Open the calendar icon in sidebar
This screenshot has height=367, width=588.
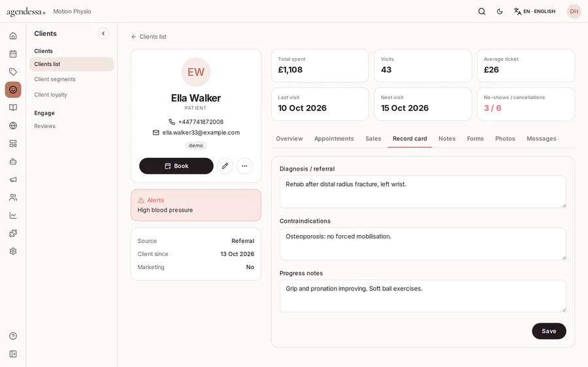(x=13, y=54)
